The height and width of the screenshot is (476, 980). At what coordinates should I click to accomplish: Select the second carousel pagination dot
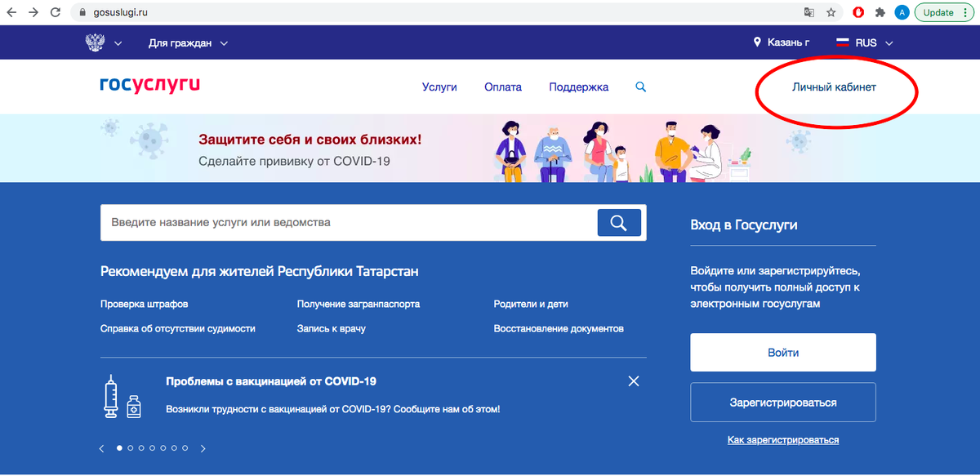click(131, 448)
